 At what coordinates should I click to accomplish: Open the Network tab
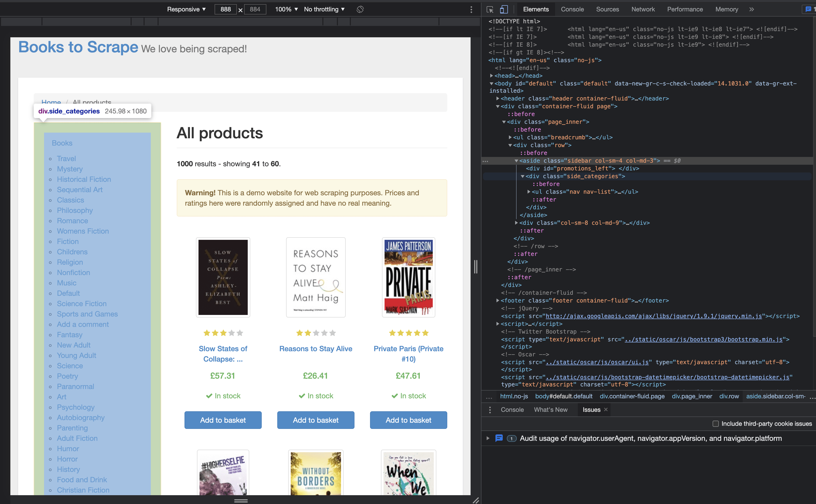(x=643, y=9)
